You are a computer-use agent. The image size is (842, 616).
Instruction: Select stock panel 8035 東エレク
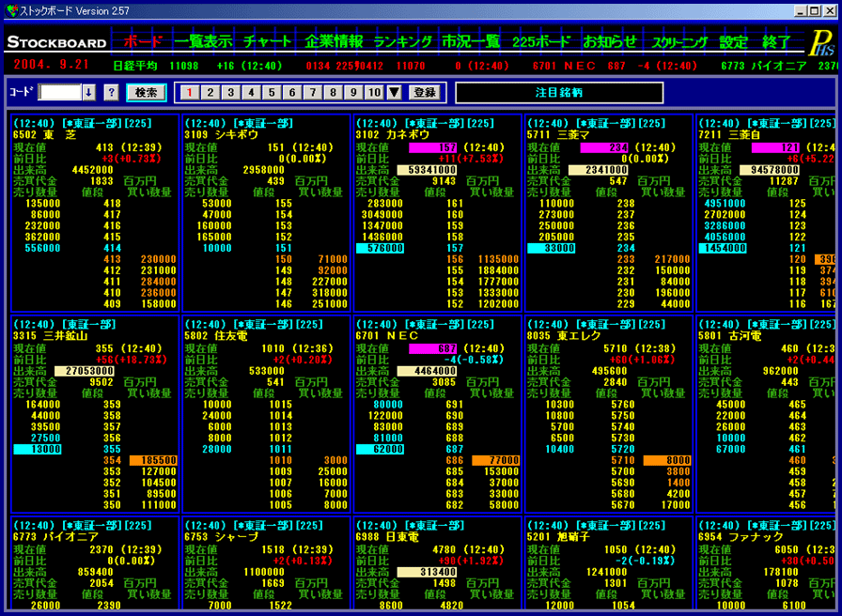(563, 336)
